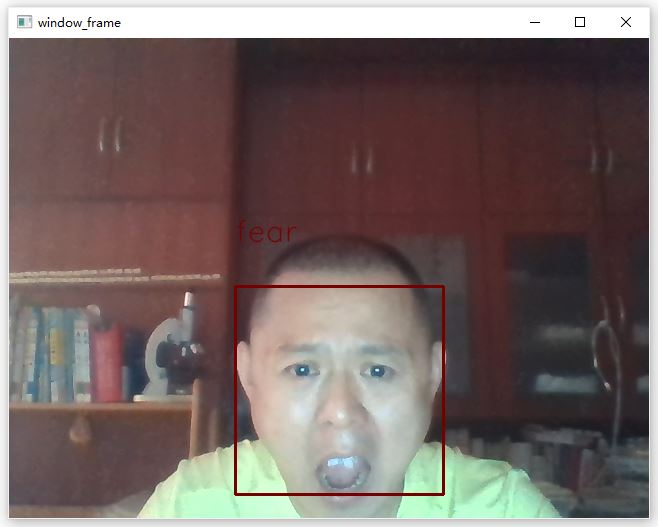This screenshot has height=527, width=658.
Task: Click the window_frame app icon in title bar
Action: click(x=24, y=22)
